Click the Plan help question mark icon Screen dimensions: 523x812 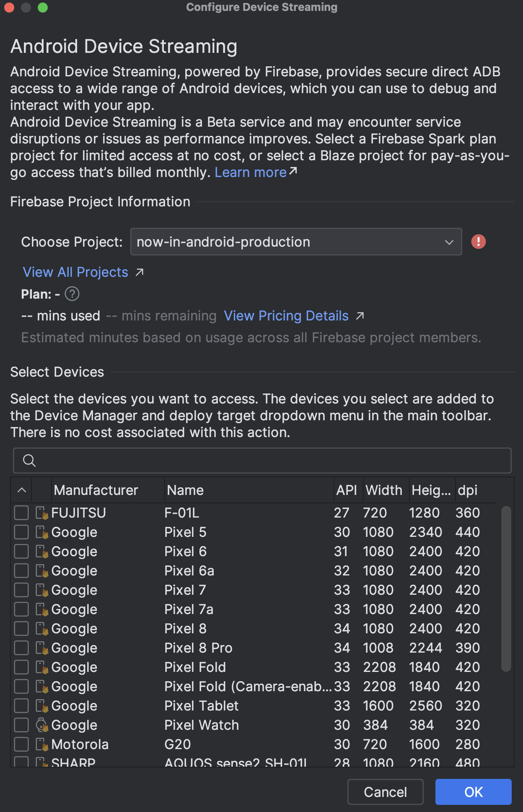pos(72,294)
